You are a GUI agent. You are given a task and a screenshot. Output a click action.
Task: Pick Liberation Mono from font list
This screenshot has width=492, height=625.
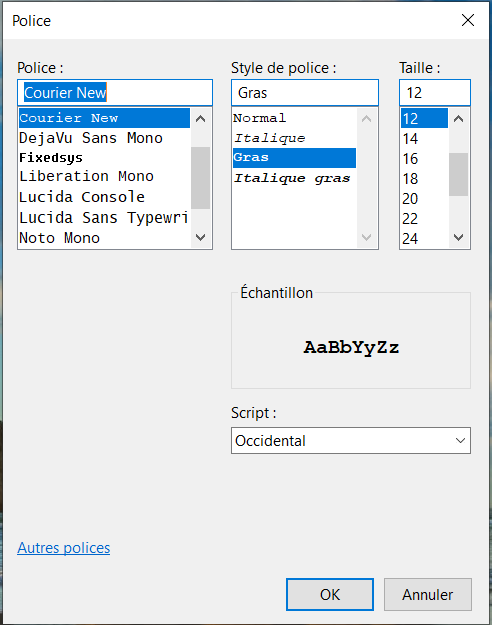coord(104,176)
